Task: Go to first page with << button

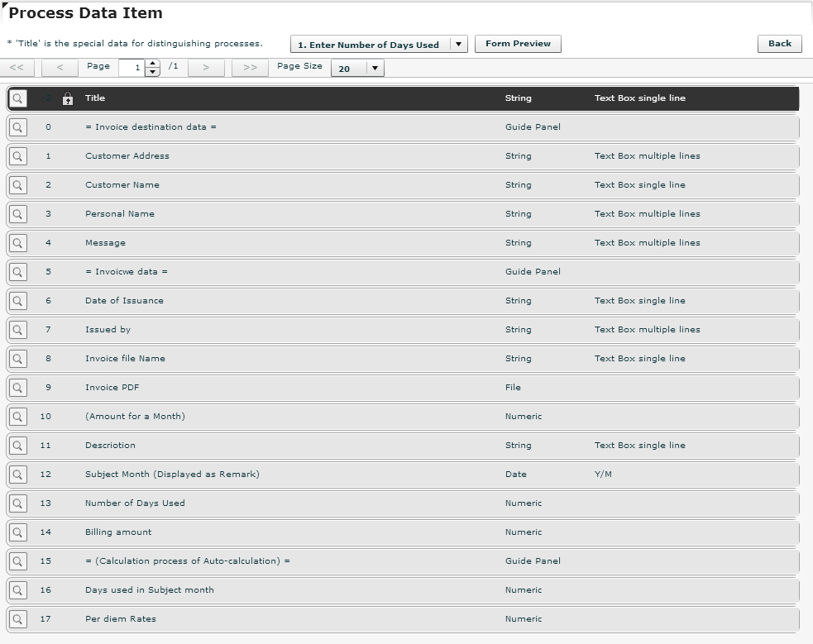Action: 17,67
